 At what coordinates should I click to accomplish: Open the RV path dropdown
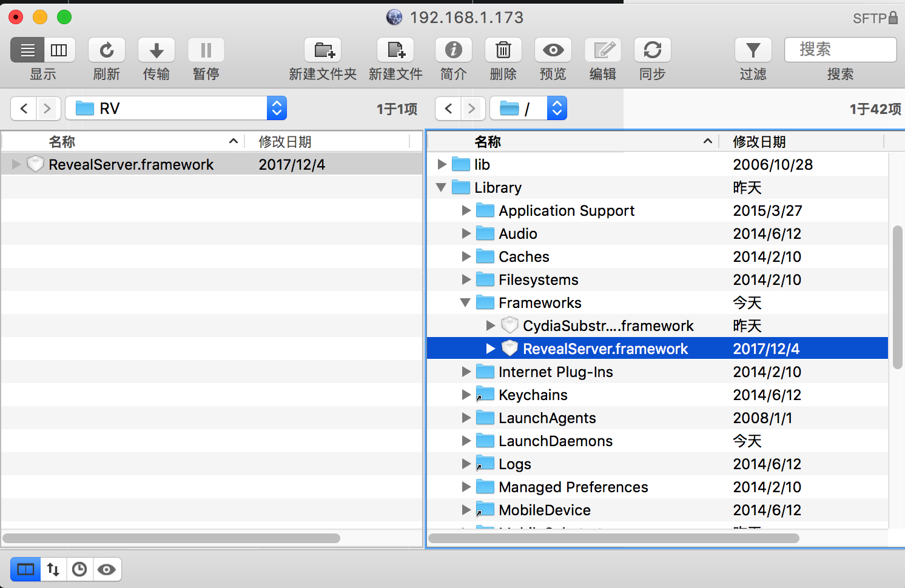tap(176, 109)
